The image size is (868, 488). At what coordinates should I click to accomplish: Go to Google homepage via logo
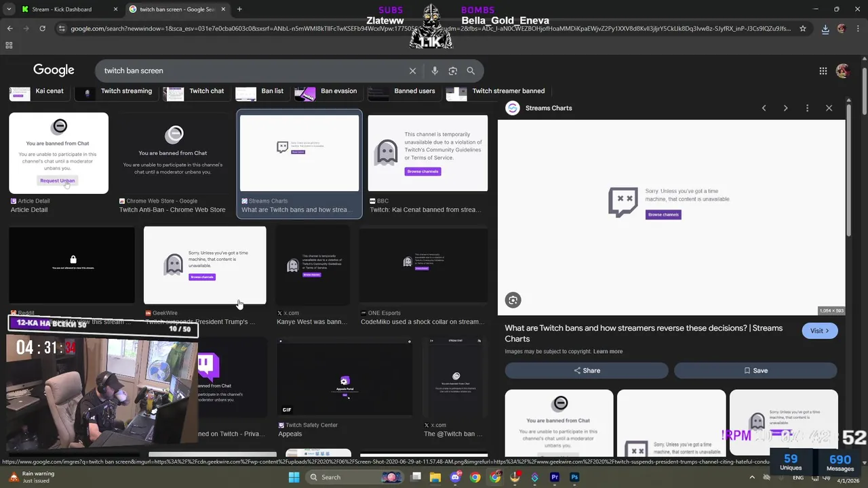click(x=54, y=70)
